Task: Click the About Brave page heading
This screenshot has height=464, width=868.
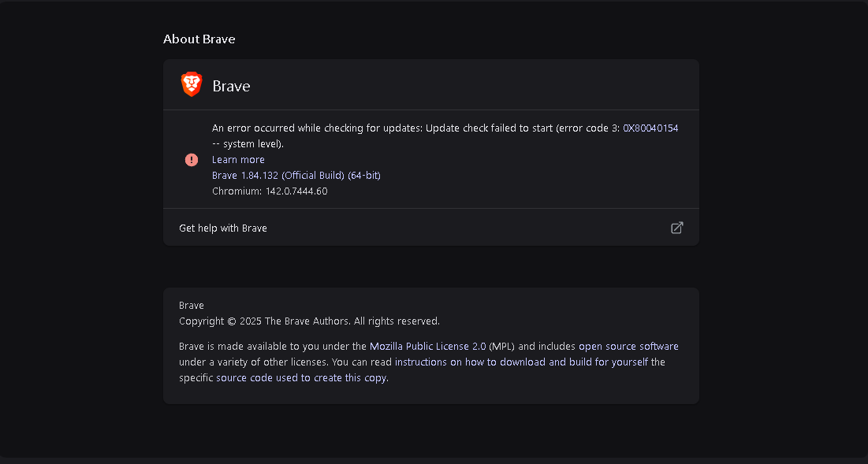Action: [199, 39]
